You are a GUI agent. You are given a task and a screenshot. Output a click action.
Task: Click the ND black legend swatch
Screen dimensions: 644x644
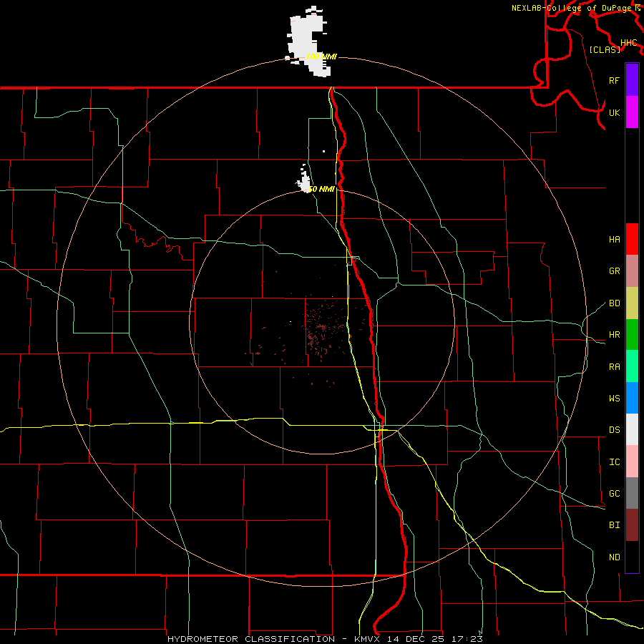(632, 556)
